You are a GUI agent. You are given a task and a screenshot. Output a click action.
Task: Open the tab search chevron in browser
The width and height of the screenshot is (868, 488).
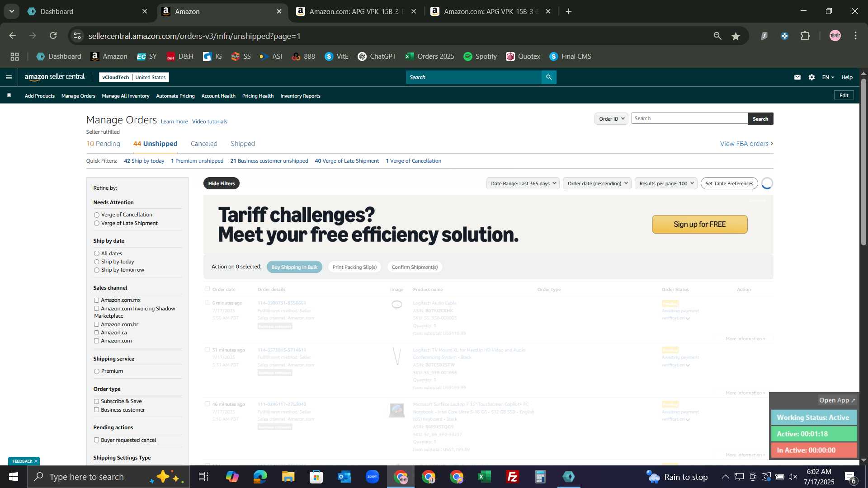click(12, 11)
